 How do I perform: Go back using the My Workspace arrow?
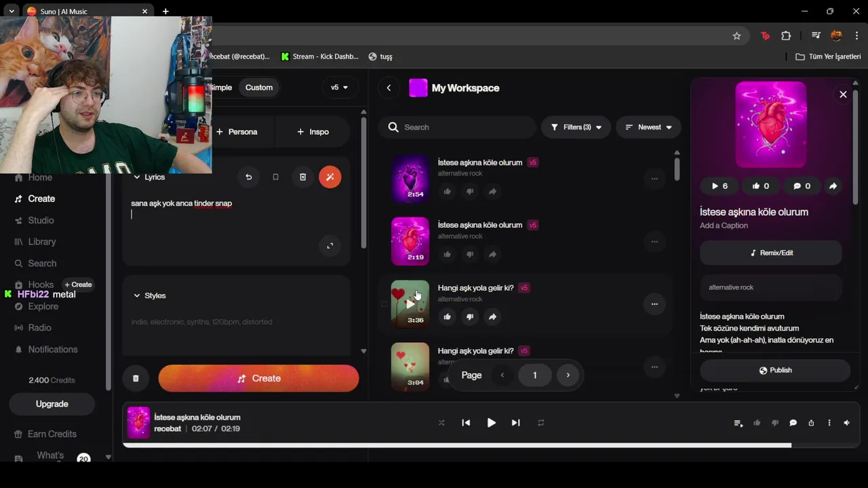[x=389, y=87]
